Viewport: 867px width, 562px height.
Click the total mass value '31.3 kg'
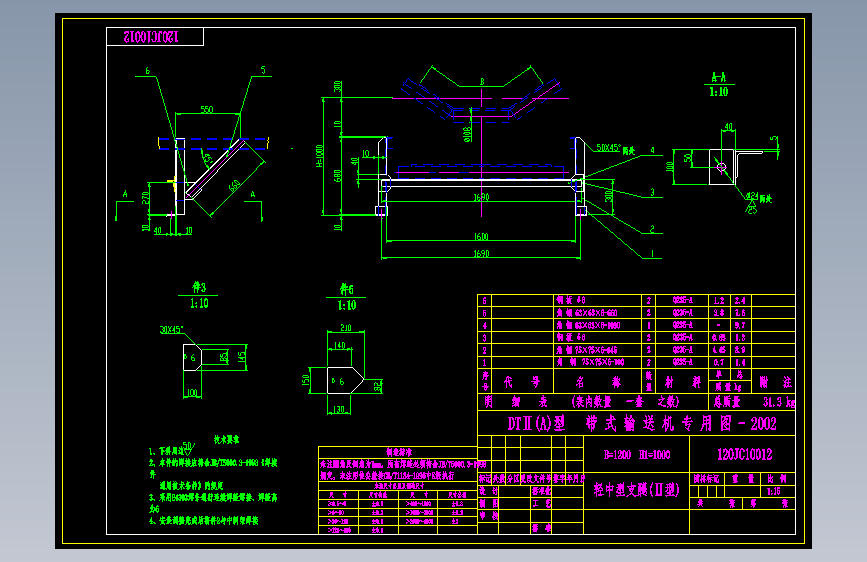click(x=779, y=402)
